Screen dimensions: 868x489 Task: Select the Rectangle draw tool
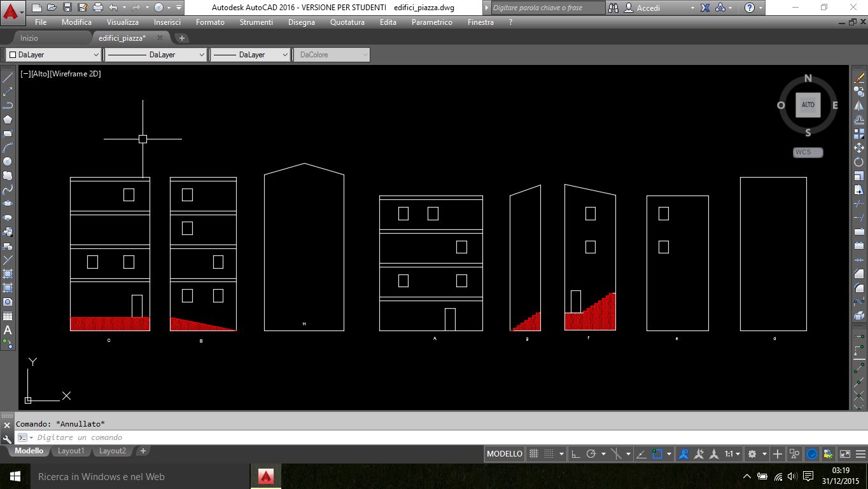pyautogui.click(x=8, y=134)
